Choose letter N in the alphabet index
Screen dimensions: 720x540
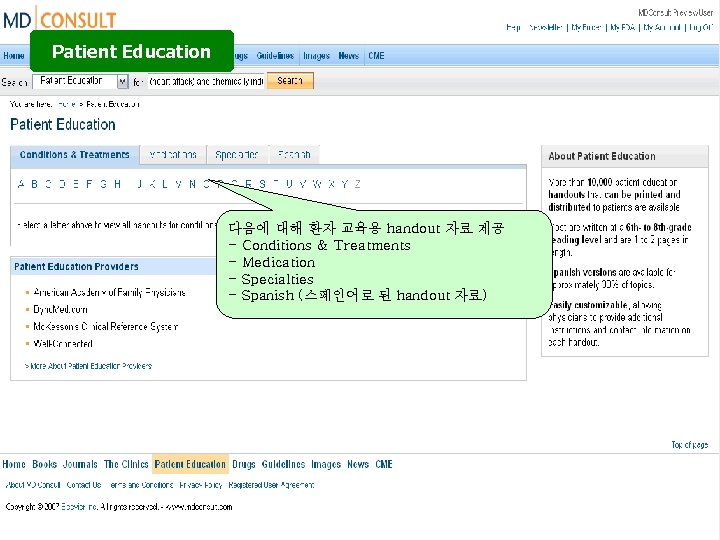point(192,185)
